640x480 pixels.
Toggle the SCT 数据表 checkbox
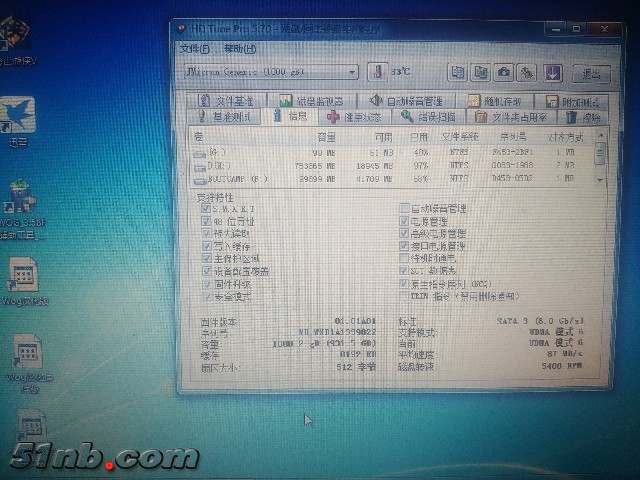click(x=404, y=270)
